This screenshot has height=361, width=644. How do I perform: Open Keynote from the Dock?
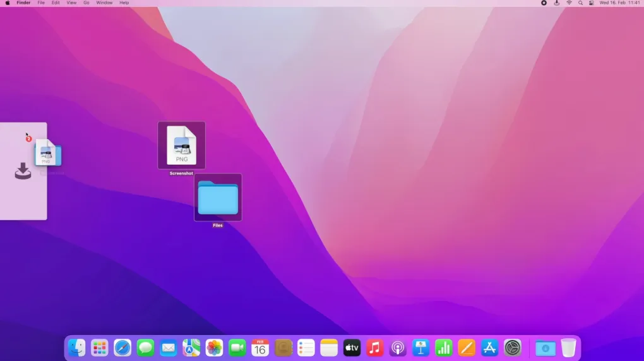[420, 348]
